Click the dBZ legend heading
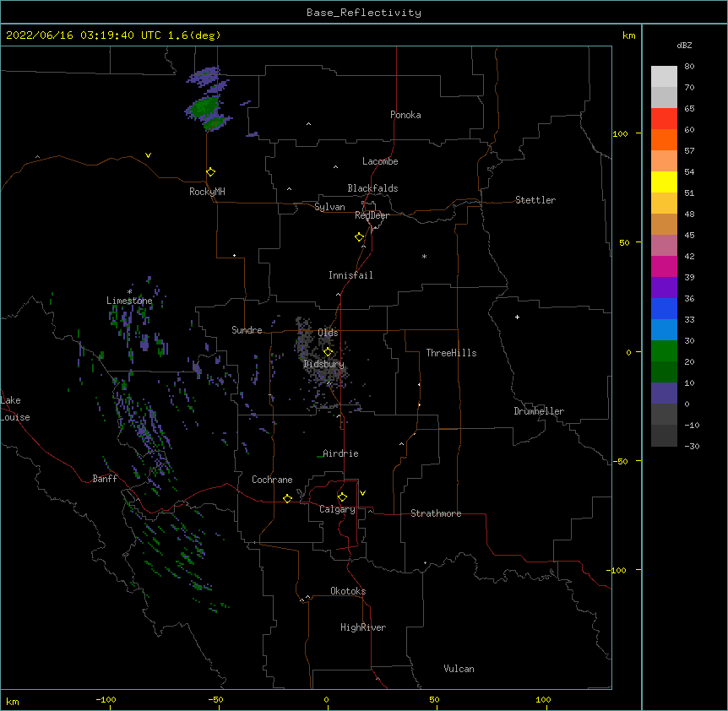 click(684, 46)
